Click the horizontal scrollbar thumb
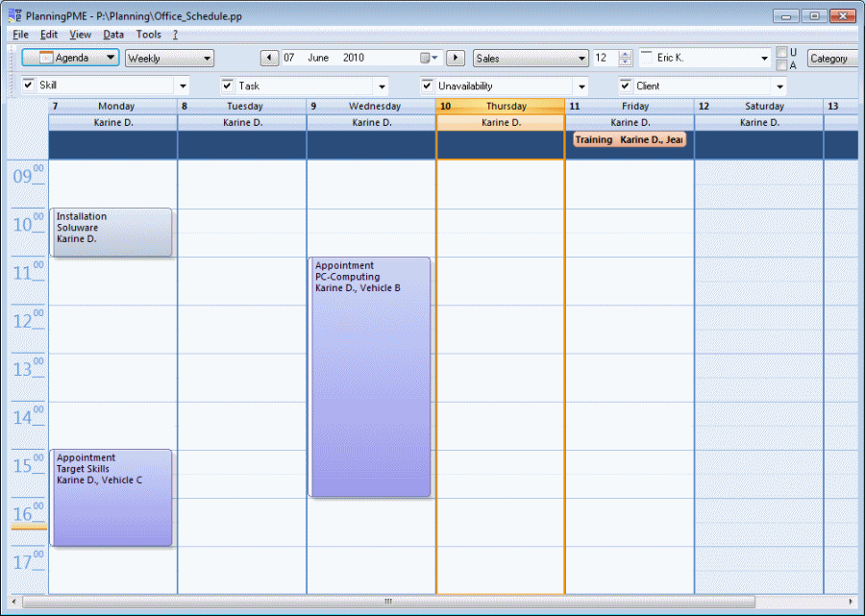Screen dimensions: 865x616 pos(388,602)
